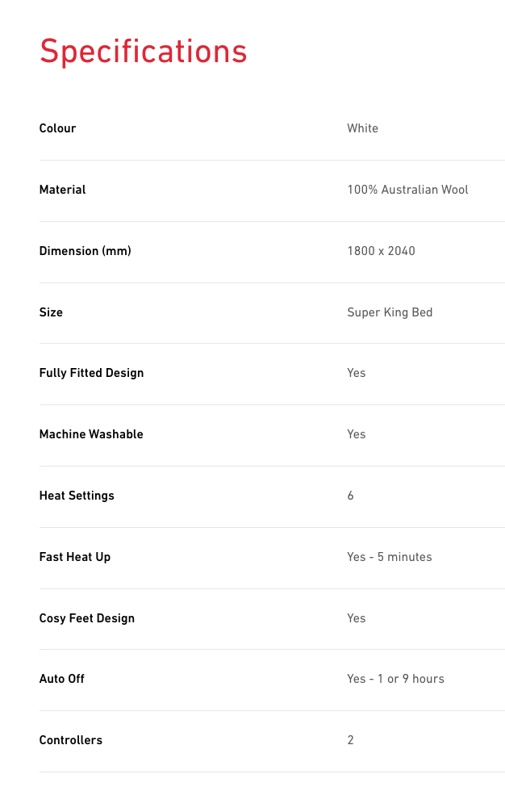The image size is (505, 812).
Task: Select the White colour value
Action: pos(362,128)
